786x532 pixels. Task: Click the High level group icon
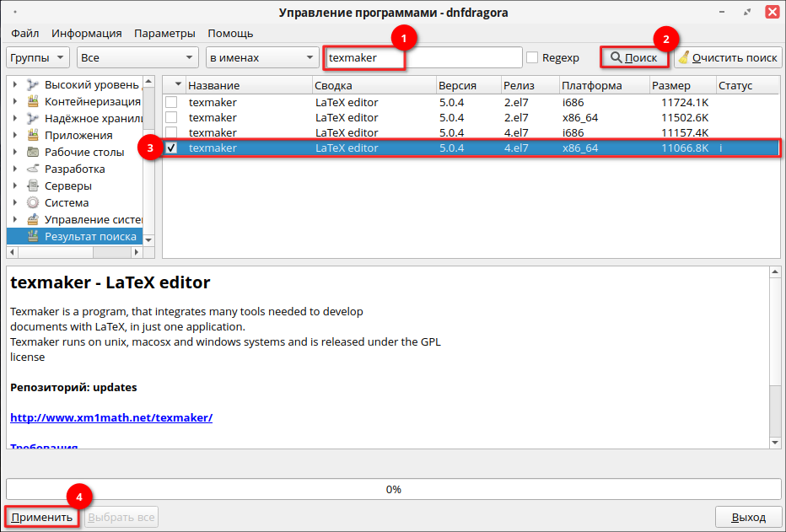tap(33, 84)
